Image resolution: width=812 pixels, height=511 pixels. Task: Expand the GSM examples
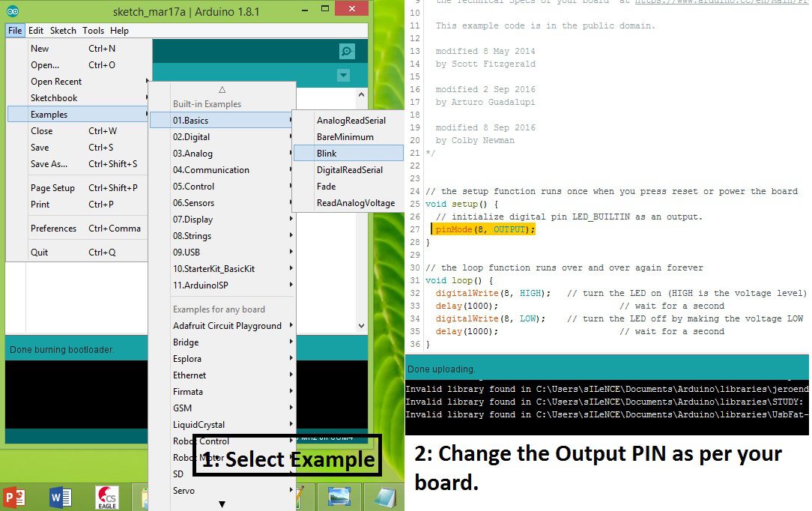[x=222, y=408]
